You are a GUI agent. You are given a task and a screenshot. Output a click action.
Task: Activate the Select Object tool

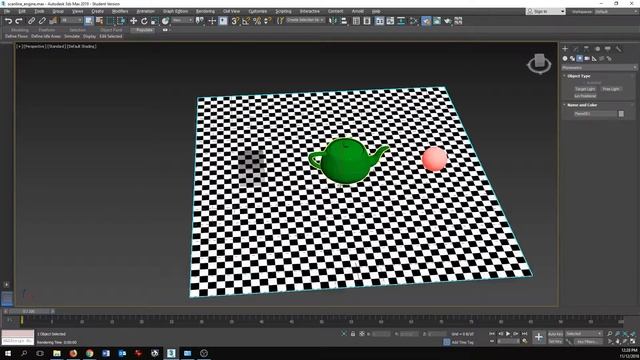point(89,21)
